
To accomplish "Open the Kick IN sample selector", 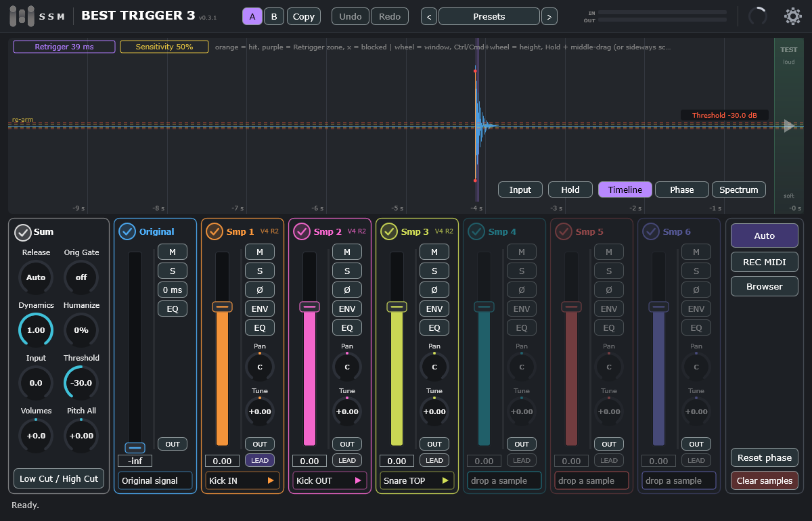I will tap(242, 480).
